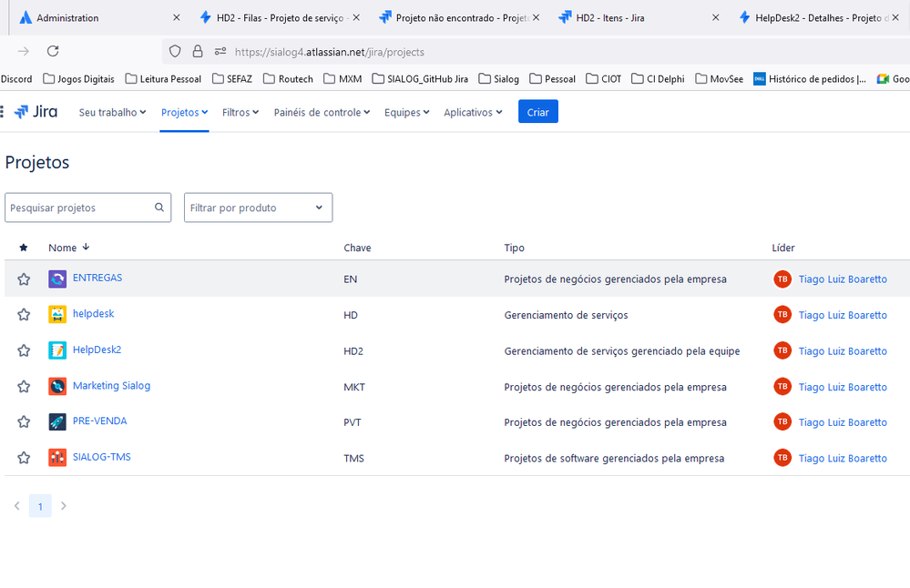Go to previous page arrow
This screenshot has height=588, width=910.
click(x=16, y=506)
